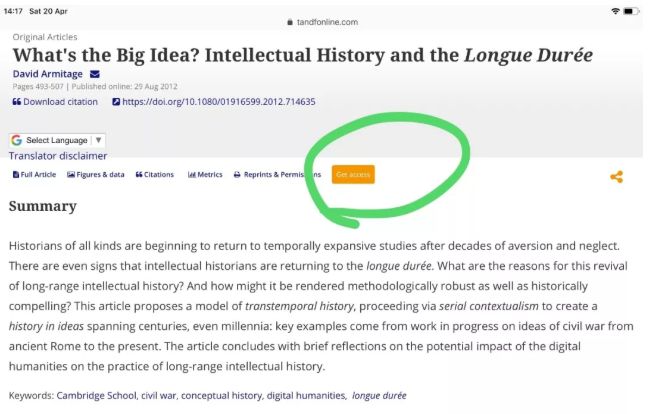Click the Cambridge School keyword link

tap(96, 396)
